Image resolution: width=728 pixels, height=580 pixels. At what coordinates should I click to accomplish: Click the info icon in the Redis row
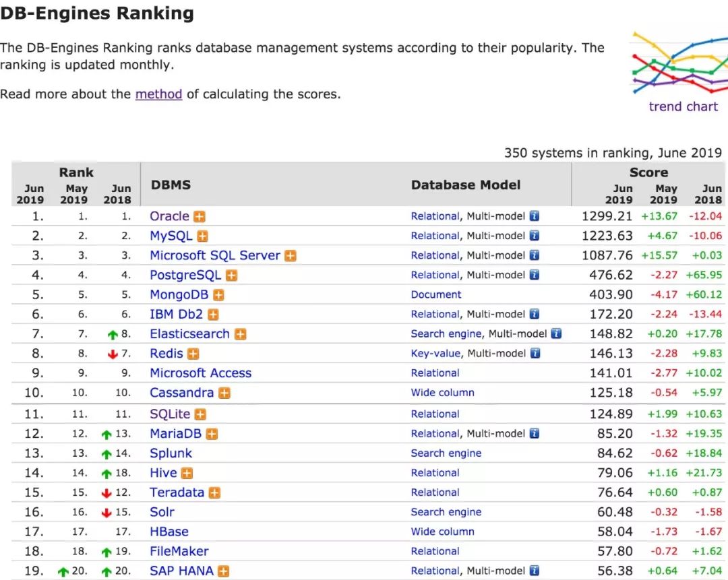click(535, 353)
